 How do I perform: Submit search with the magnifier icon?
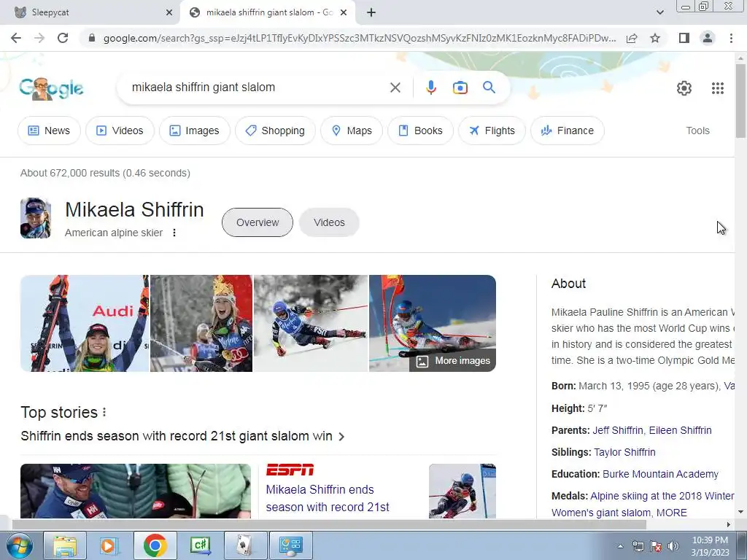[489, 87]
